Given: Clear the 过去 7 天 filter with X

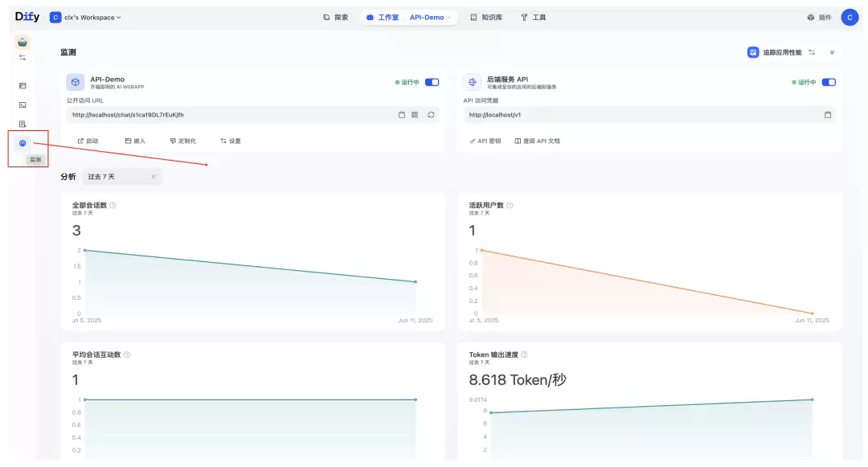Looking at the screenshot, I should (x=154, y=177).
